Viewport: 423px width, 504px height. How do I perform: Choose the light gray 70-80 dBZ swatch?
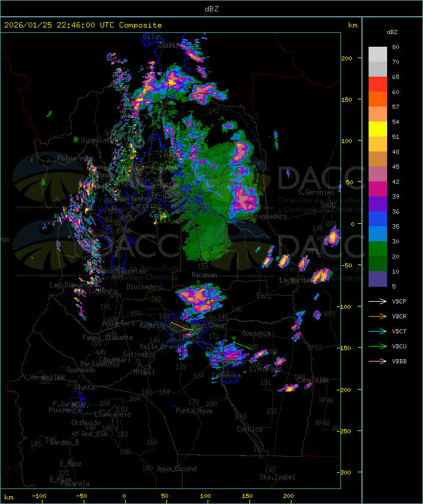click(x=378, y=54)
